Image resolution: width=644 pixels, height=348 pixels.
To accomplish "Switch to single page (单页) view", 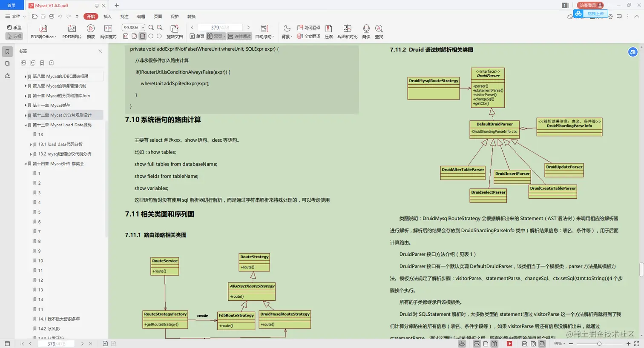I will (x=197, y=36).
